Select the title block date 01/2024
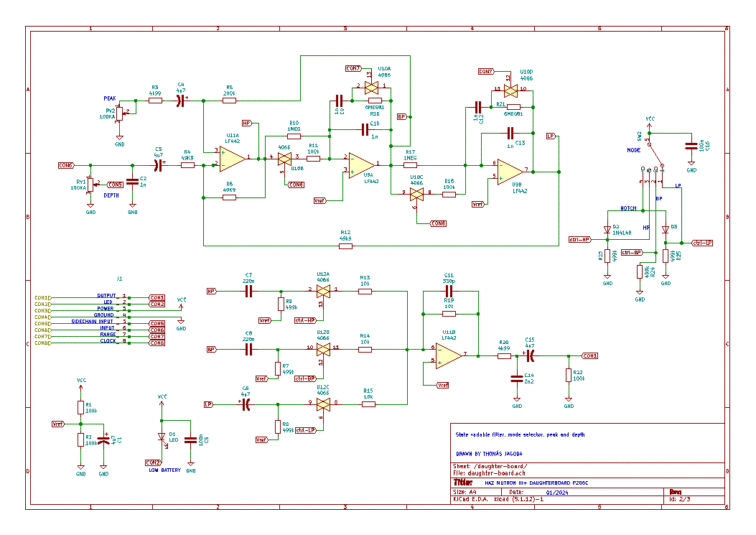Viewport: 756px width, 535px height. click(x=557, y=493)
